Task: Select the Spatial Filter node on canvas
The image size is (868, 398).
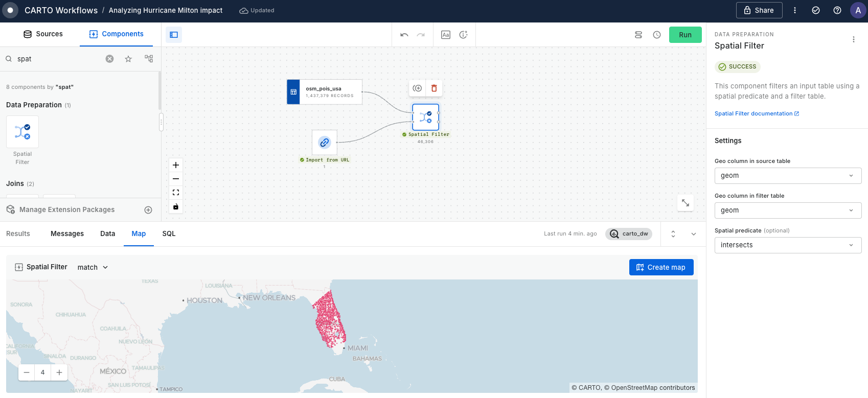Action: tap(425, 117)
